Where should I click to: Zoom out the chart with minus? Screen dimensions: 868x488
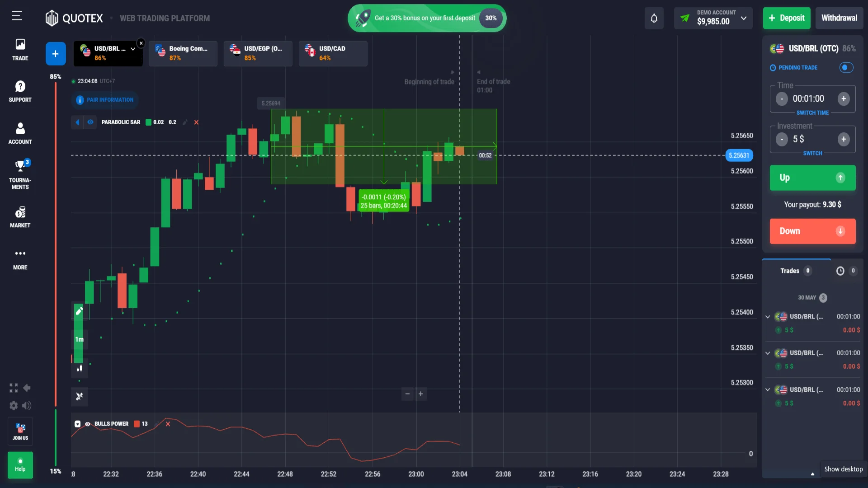click(407, 394)
